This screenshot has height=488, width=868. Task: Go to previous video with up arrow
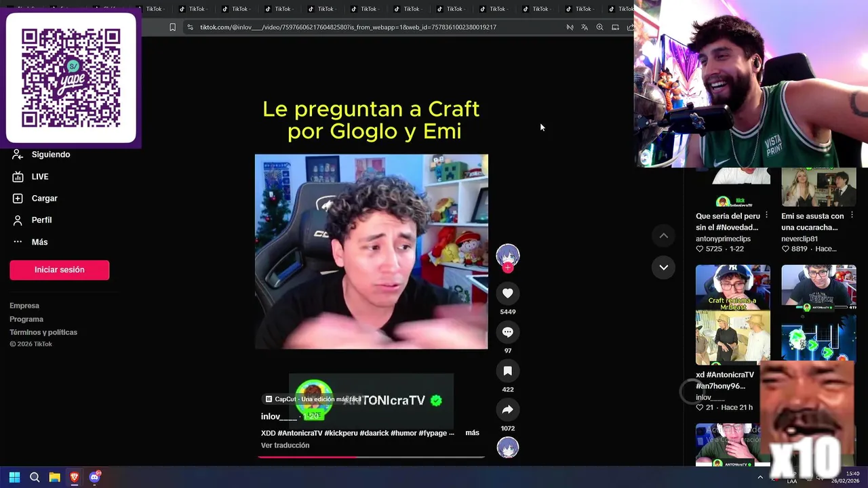coord(664,235)
